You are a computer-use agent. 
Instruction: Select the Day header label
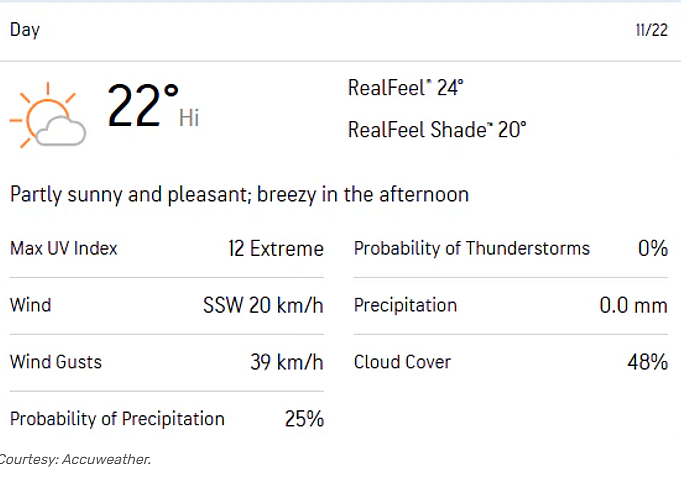coord(25,30)
